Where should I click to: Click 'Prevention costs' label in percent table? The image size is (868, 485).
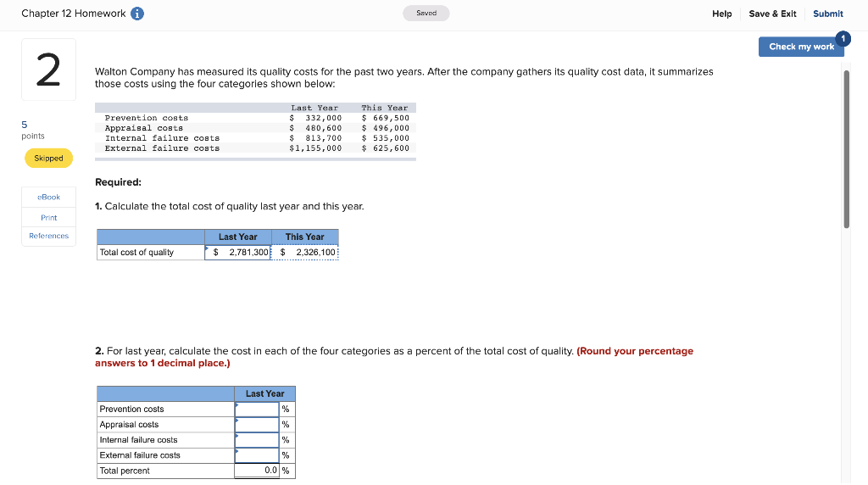tap(131, 410)
